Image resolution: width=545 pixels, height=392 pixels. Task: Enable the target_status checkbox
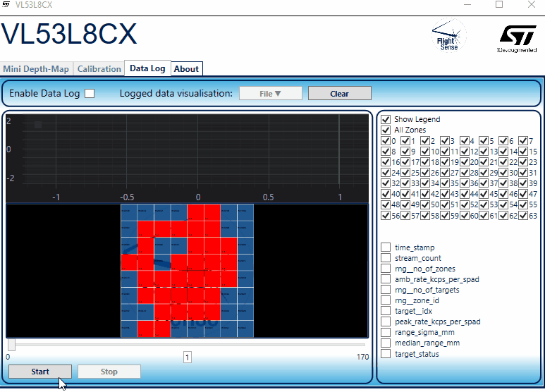pyautogui.click(x=386, y=354)
